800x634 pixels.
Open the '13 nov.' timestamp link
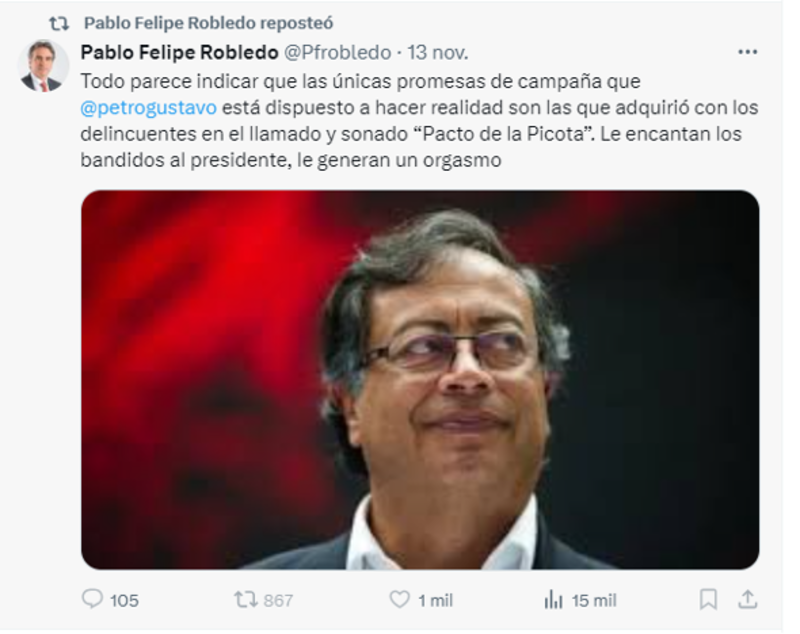click(438, 52)
